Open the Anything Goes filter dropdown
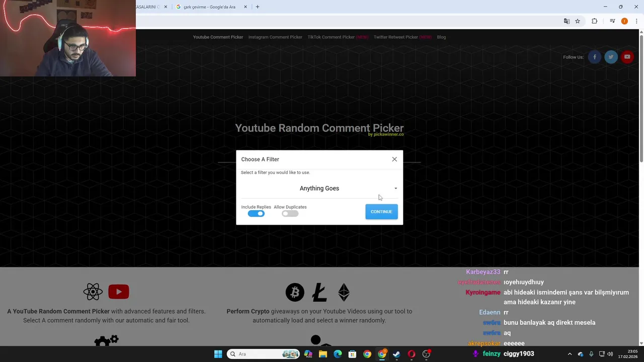The height and width of the screenshot is (362, 644). pyautogui.click(x=319, y=188)
